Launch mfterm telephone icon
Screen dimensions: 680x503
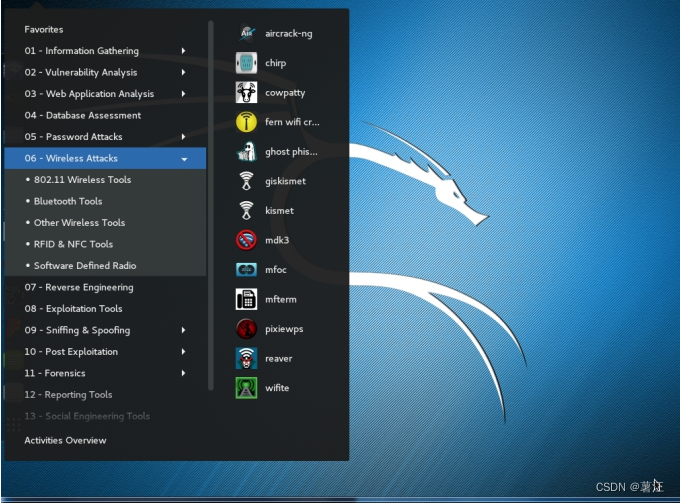pos(246,299)
